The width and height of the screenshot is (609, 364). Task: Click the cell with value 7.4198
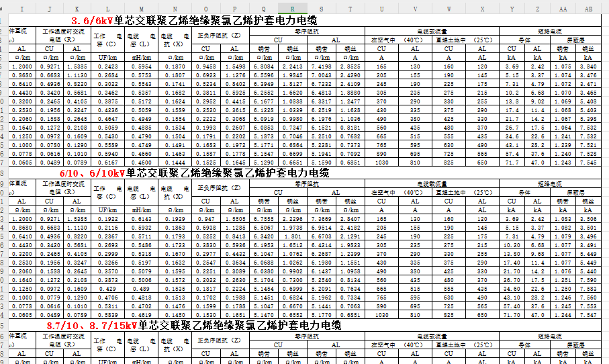(x=322, y=66)
